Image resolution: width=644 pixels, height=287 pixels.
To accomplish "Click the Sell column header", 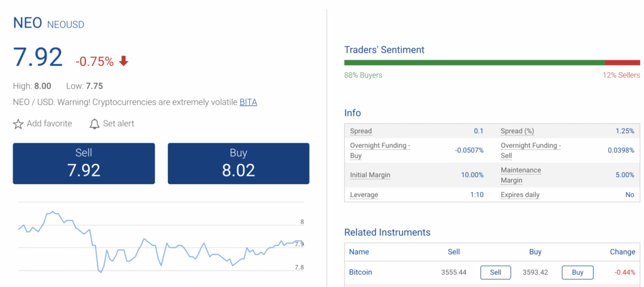I will [x=453, y=252].
